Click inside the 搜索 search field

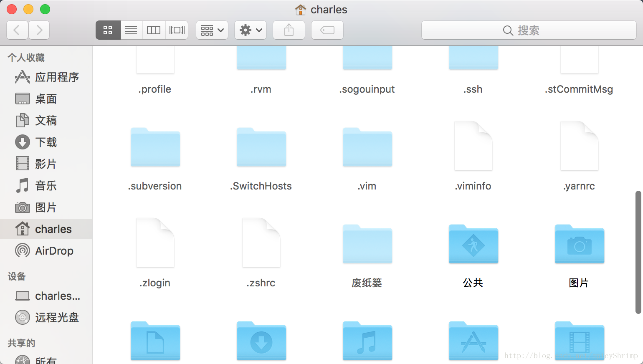(528, 30)
